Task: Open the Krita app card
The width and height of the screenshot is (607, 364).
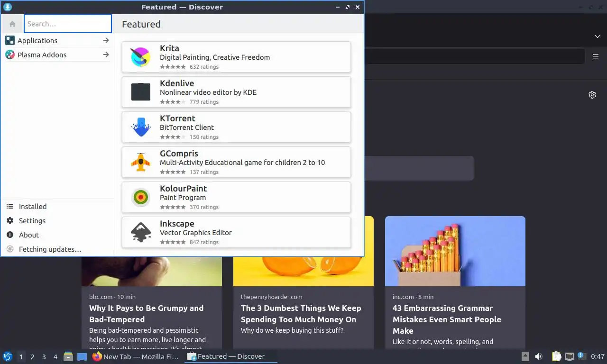Action: pyautogui.click(x=236, y=57)
